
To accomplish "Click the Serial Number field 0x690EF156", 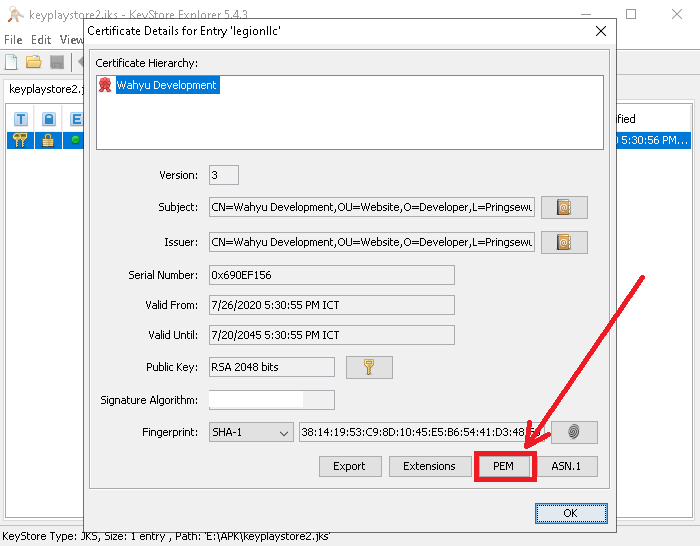I will pos(332,275).
